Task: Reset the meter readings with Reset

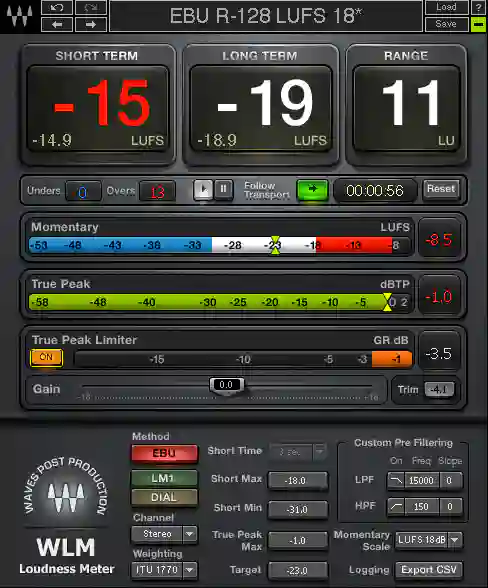Action: 441,190
